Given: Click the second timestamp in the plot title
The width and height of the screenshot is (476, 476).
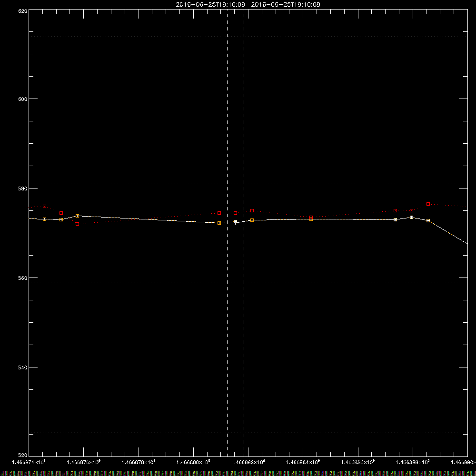Looking at the screenshot, I should (x=286, y=5).
